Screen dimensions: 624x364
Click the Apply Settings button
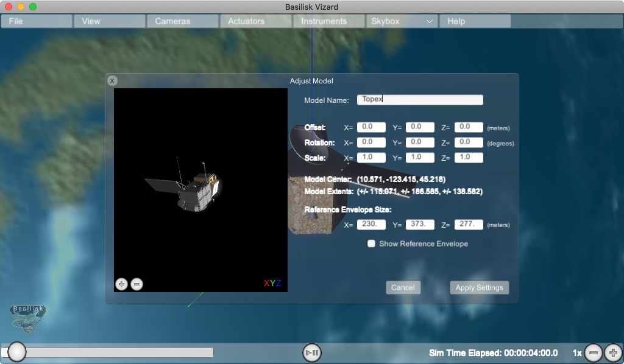point(479,287)
